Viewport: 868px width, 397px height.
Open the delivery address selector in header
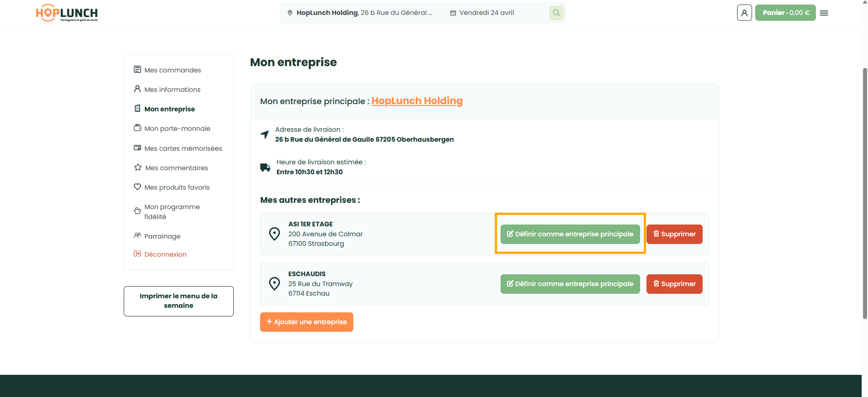tap(361, 13)
